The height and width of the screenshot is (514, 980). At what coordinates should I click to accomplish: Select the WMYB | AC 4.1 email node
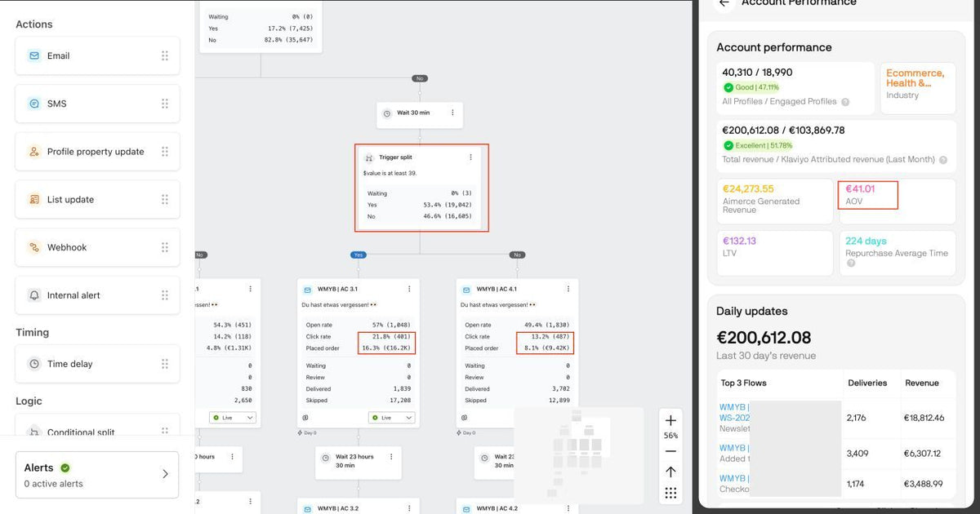point(517,352)
